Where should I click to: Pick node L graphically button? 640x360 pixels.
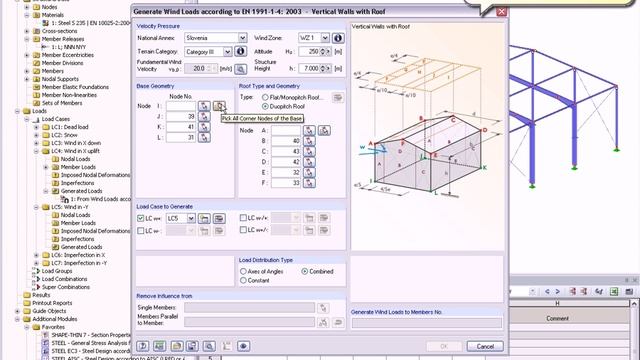[204, 138]
